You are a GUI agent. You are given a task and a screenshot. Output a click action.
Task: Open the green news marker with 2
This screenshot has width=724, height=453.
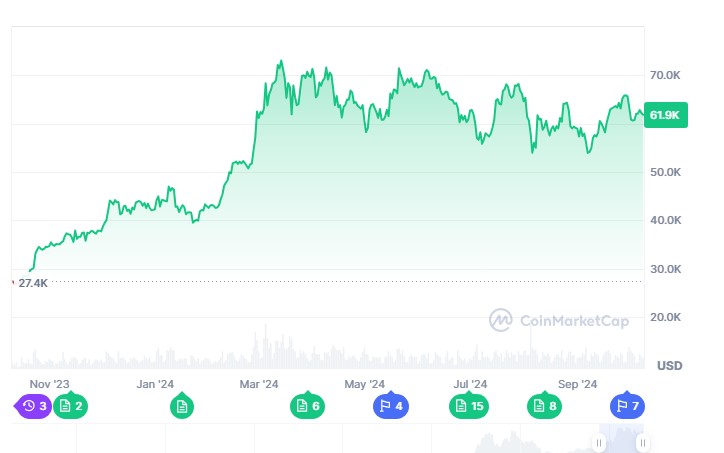(71, 406)
